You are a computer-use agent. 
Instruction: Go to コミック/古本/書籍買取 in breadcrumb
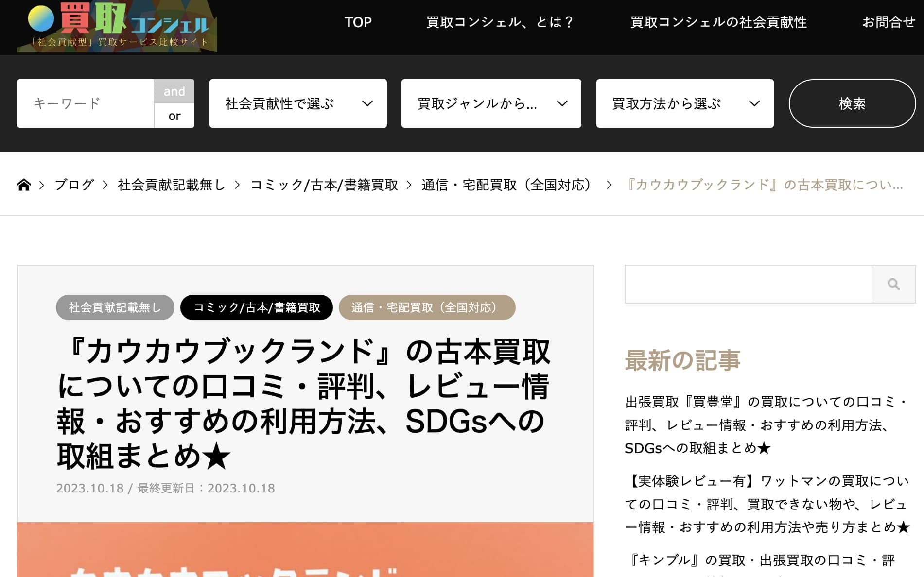tap(324, 185)
